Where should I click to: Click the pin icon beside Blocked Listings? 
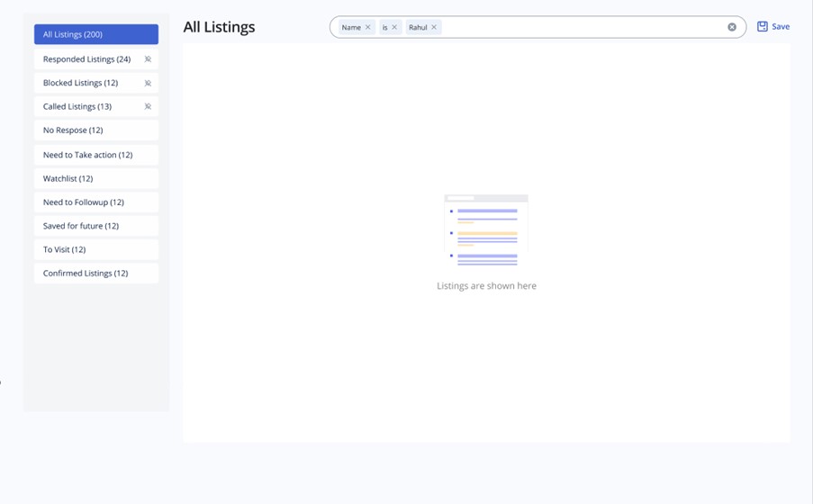148,83
